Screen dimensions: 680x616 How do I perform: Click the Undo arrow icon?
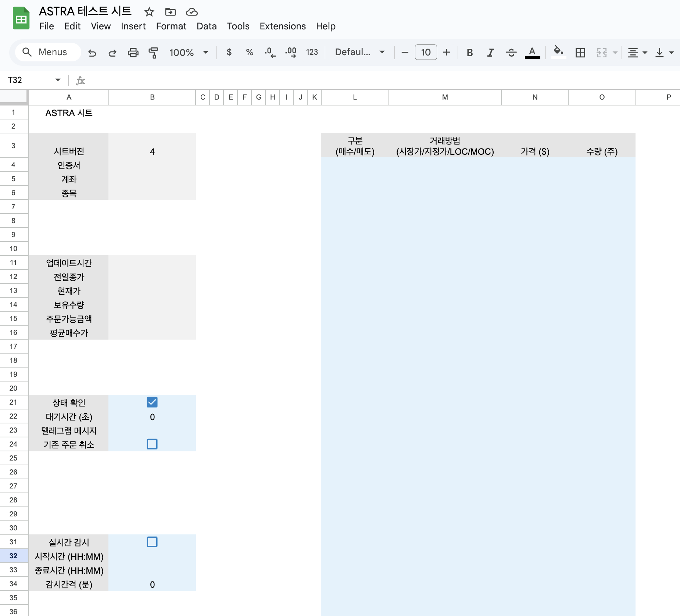click(x=92, y=53)
